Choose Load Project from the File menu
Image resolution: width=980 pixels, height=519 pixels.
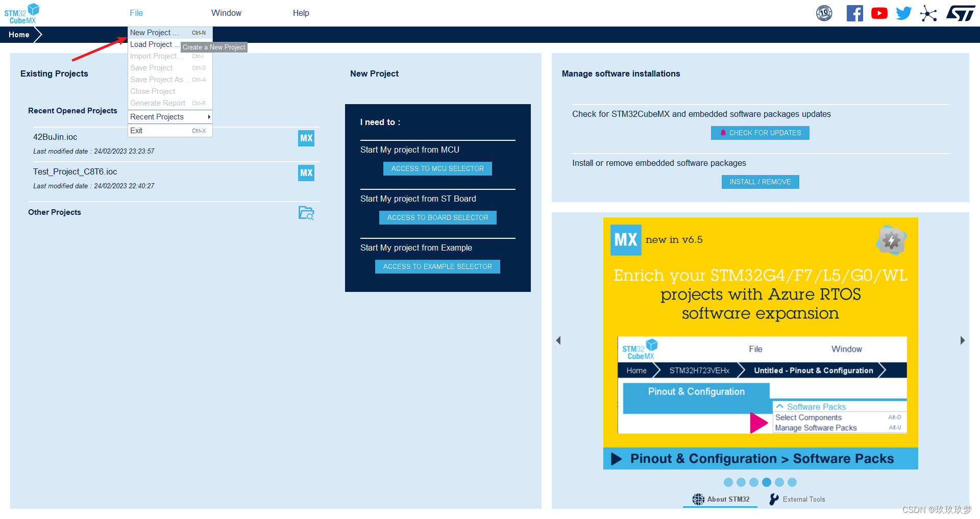click(155, 44)
